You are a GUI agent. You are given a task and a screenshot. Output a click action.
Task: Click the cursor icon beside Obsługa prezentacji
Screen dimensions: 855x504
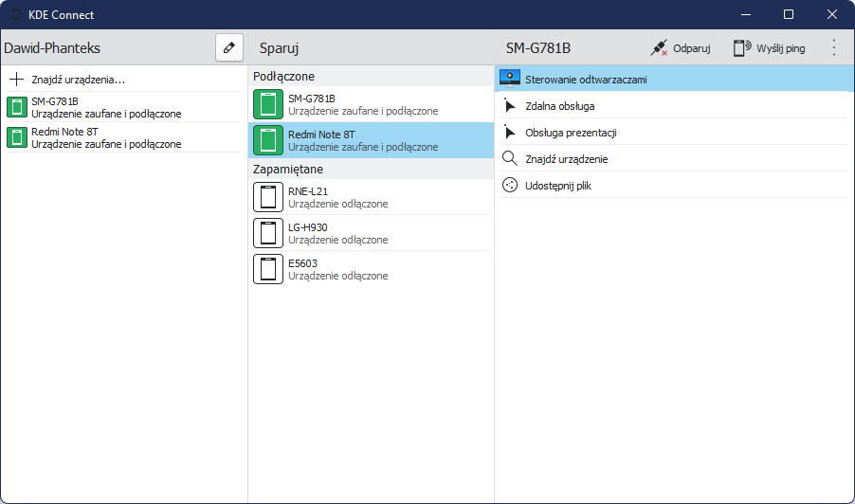point(510,133)
